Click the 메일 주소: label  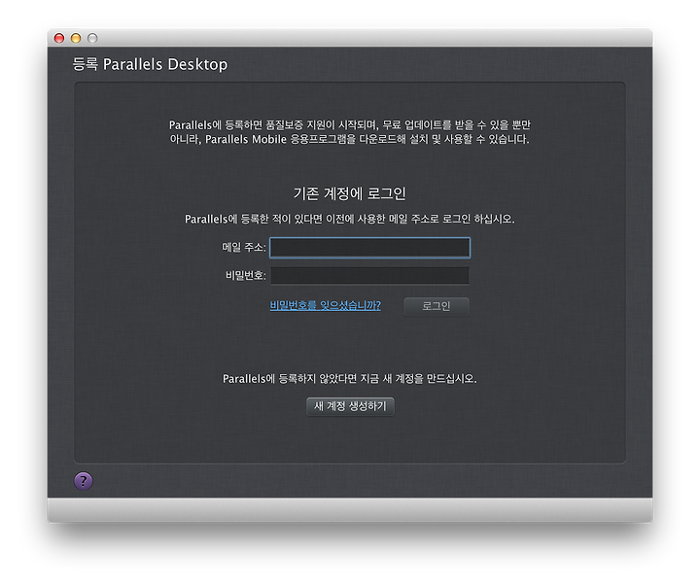(x=244, y=247)
